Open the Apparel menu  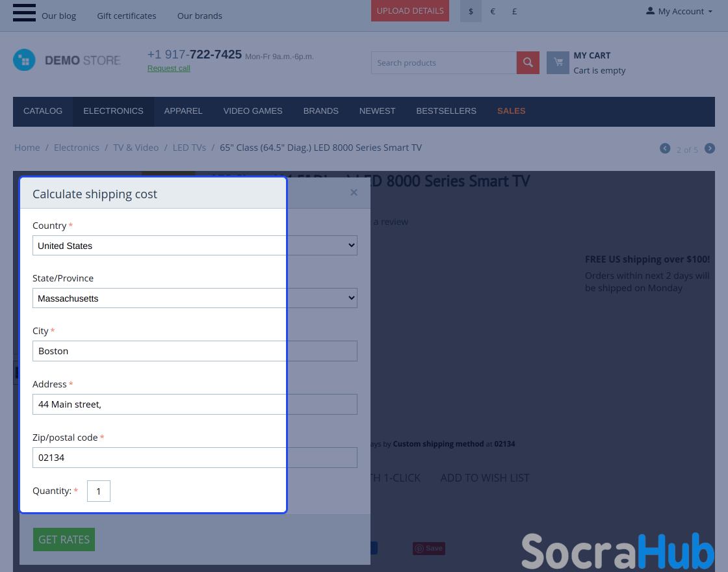[x=183, y=111]
